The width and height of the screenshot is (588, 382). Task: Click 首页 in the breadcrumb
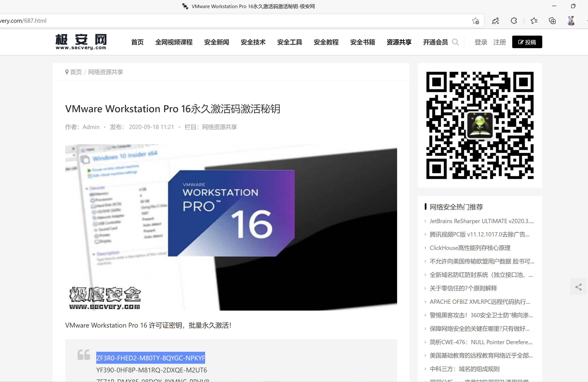click(x=76, y=72)
